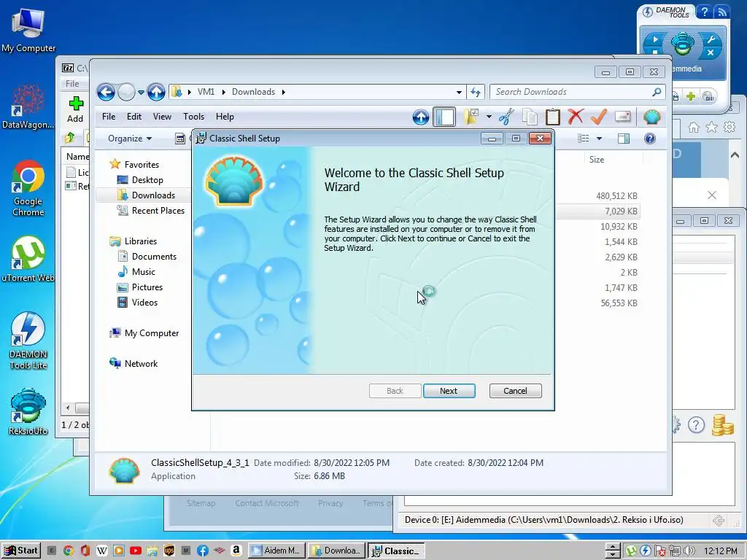Click the Email envelope toolbar icon
Image resolution: width=747 pixels, height=560 pixels.
tap(623, 117)
